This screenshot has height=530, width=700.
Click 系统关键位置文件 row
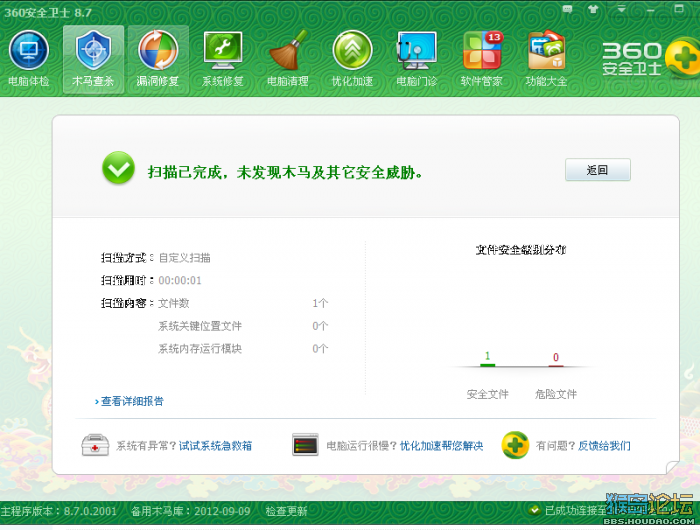[x=243, y=326]
